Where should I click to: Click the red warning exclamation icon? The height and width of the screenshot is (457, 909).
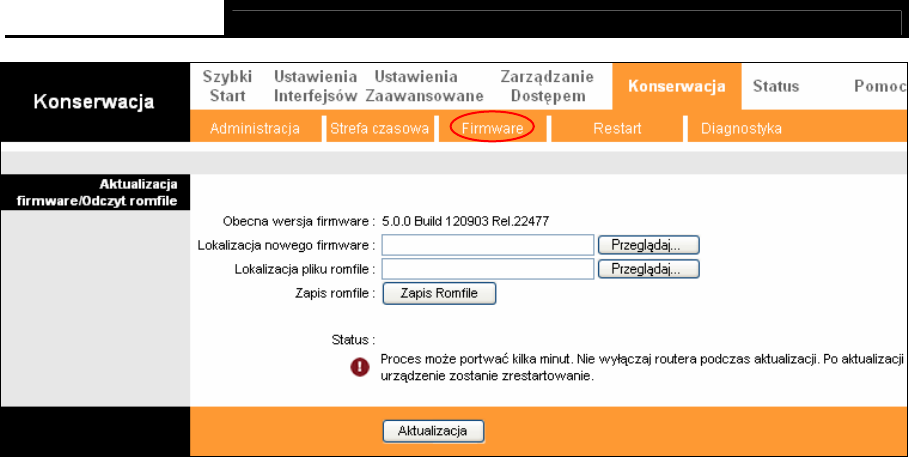point(360,367)
